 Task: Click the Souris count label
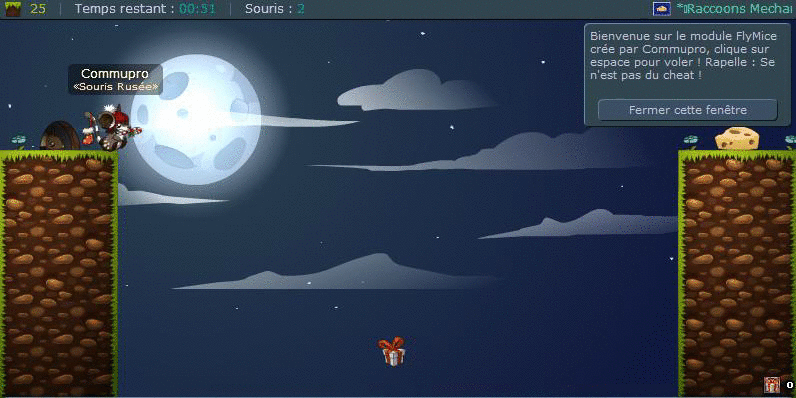275,9
